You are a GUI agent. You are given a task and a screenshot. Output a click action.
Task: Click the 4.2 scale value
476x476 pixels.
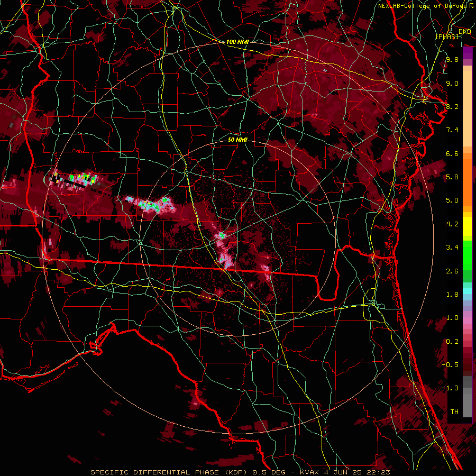pyautogui.click(x=452, y=224)
